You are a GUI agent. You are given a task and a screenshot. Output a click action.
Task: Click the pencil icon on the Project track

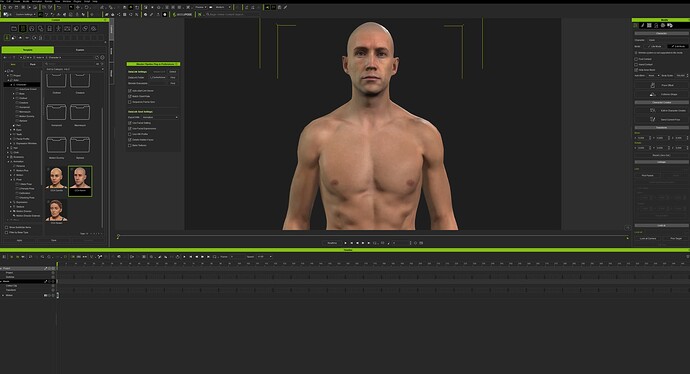point(45,268)
